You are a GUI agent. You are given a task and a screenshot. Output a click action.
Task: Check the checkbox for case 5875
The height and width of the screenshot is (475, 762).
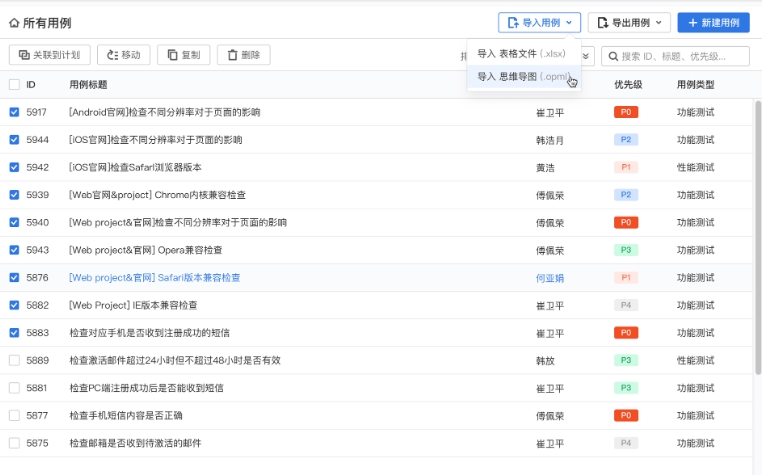15,443
